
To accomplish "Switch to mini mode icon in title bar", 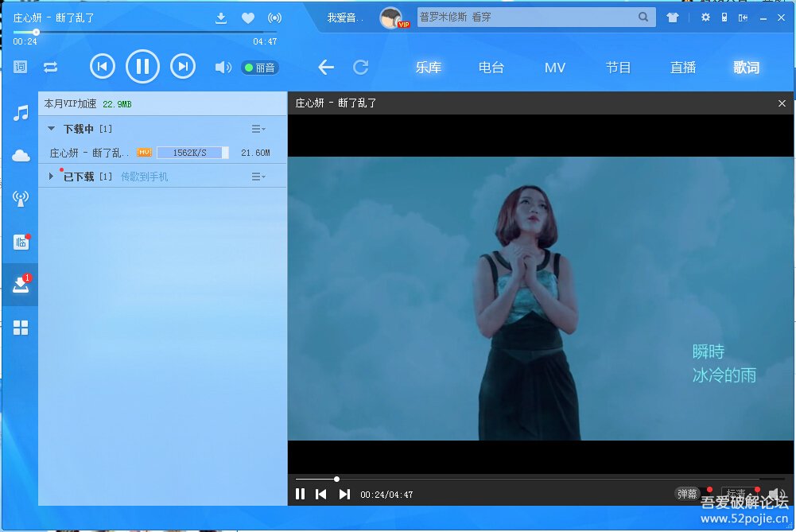I will 744,17.
